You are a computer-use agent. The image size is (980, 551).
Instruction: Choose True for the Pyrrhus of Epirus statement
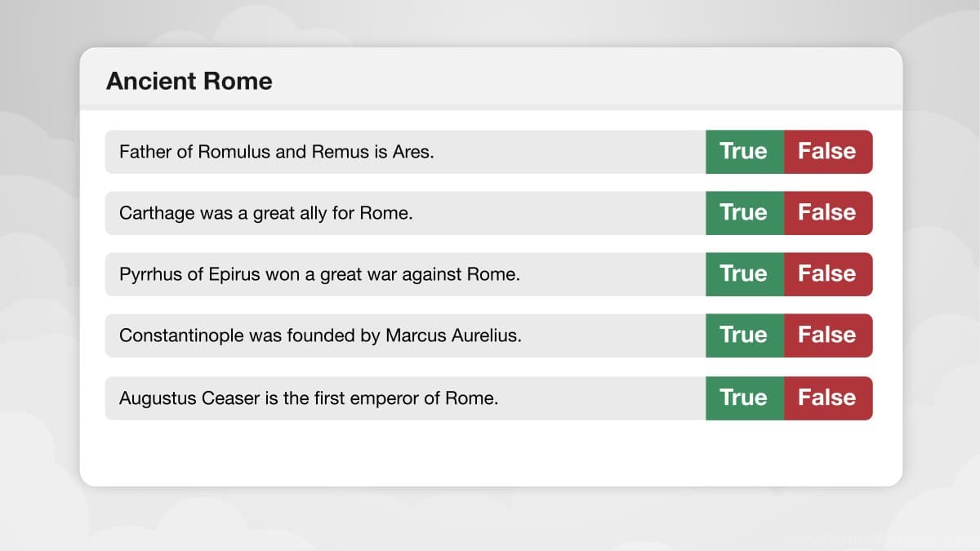pos(745,274)
